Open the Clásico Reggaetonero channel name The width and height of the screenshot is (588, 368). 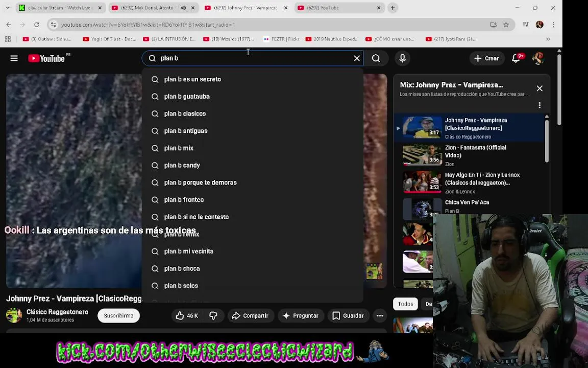point(57,312)
